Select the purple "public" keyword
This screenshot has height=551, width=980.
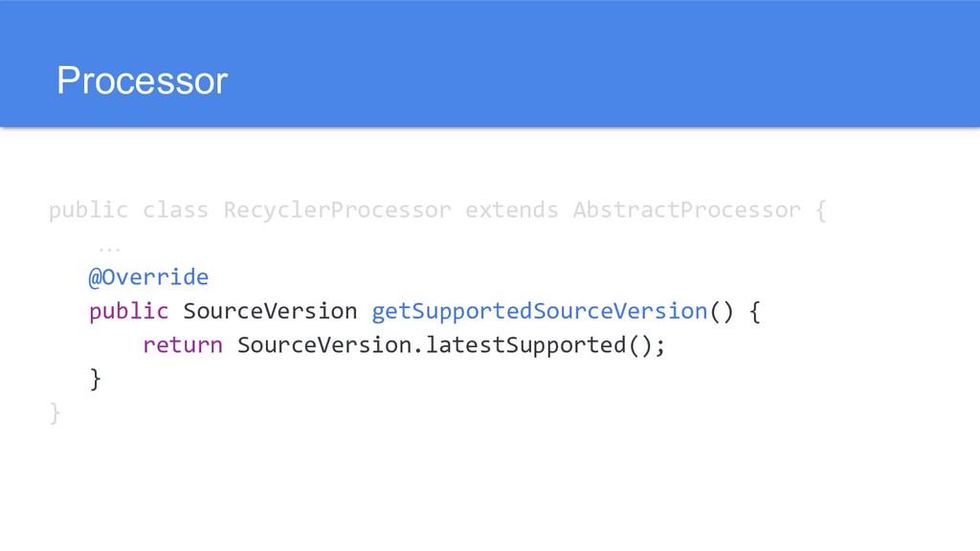coord(128,311)
